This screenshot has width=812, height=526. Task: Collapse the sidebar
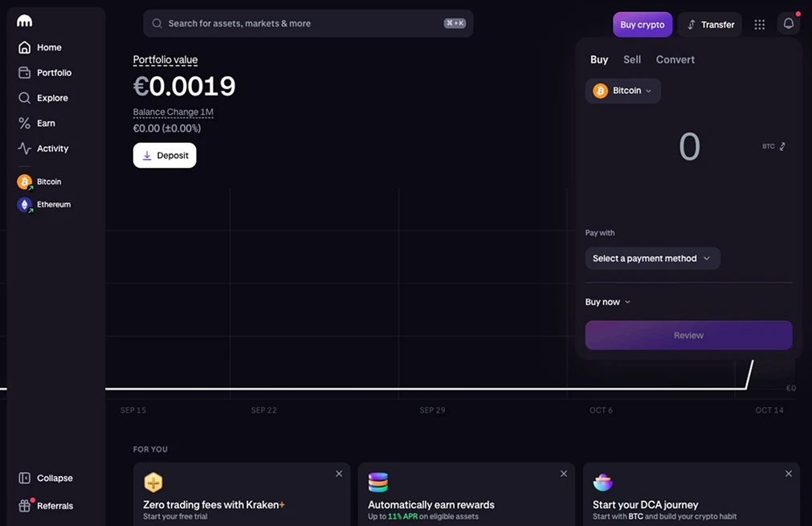point(46,478)
